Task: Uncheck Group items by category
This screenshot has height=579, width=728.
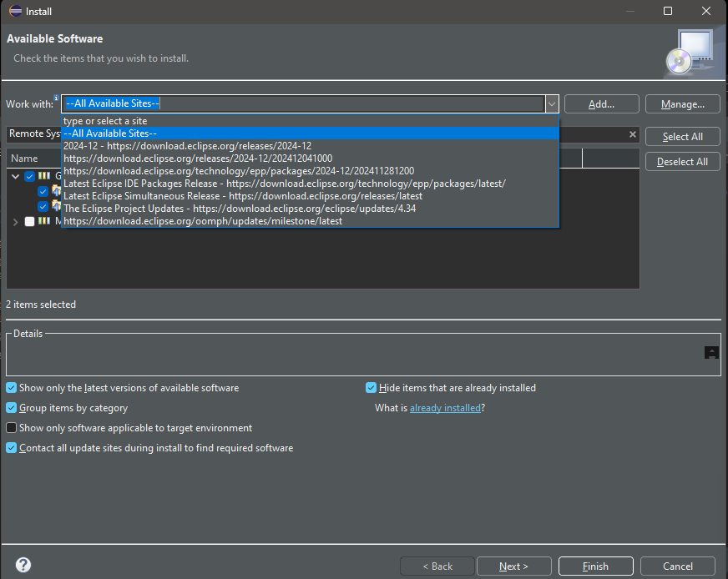Action: coord(11,408)
